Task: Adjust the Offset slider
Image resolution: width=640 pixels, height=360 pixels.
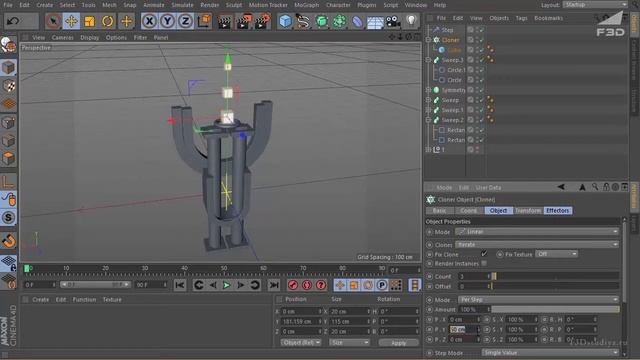Action: point(556,287)
